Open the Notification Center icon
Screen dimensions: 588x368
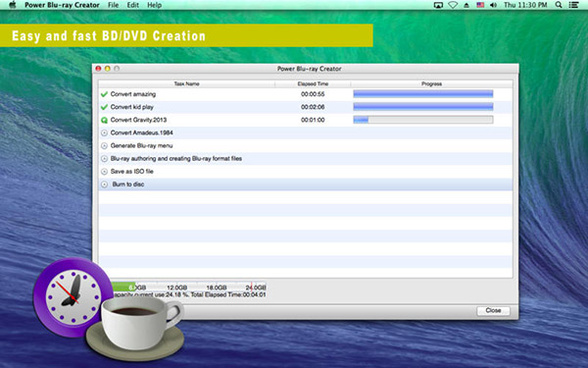[573, 5]
